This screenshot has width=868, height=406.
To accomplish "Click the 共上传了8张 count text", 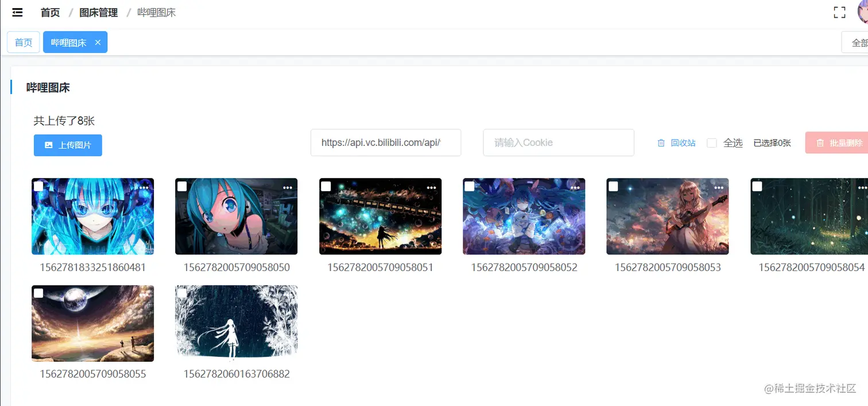I will pyautogui.click(x=64, y=121).
